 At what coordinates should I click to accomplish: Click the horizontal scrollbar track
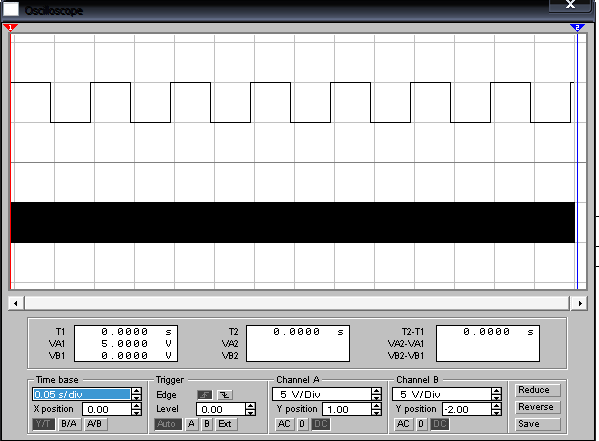(x=297, y=303)
